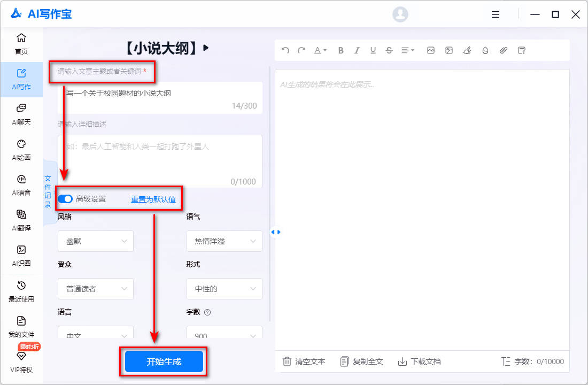Toggle bold formatting in the editor
Viewport: 588px width, 385px height.
341,50
